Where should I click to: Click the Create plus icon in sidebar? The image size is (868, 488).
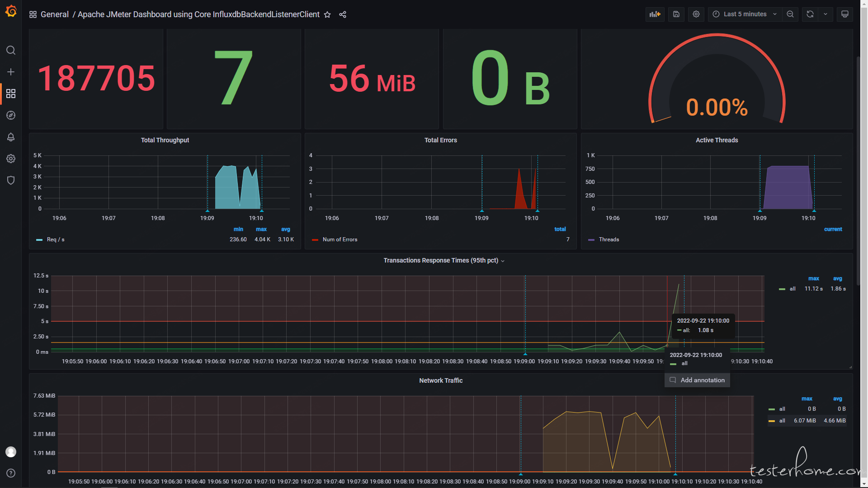click(x=11, y=72)
